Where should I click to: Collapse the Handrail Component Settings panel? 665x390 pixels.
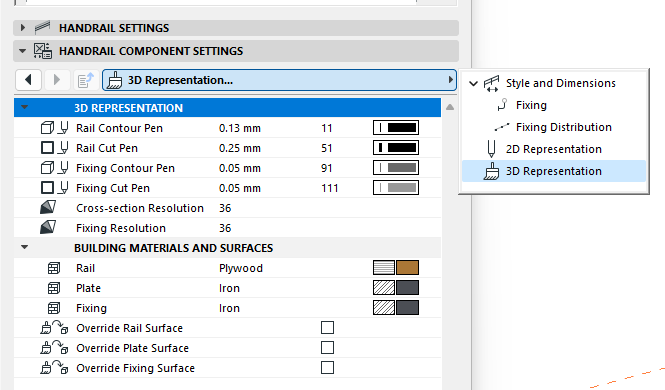23,51
